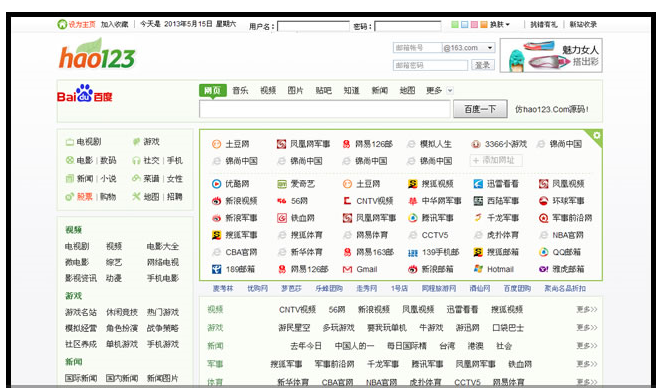Click the 新浪视频 eye icon

click(x=217, y=201)
